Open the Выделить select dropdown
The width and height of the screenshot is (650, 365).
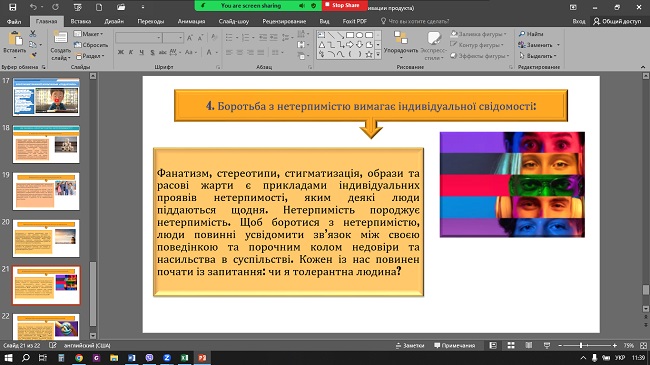click(537, 56)
